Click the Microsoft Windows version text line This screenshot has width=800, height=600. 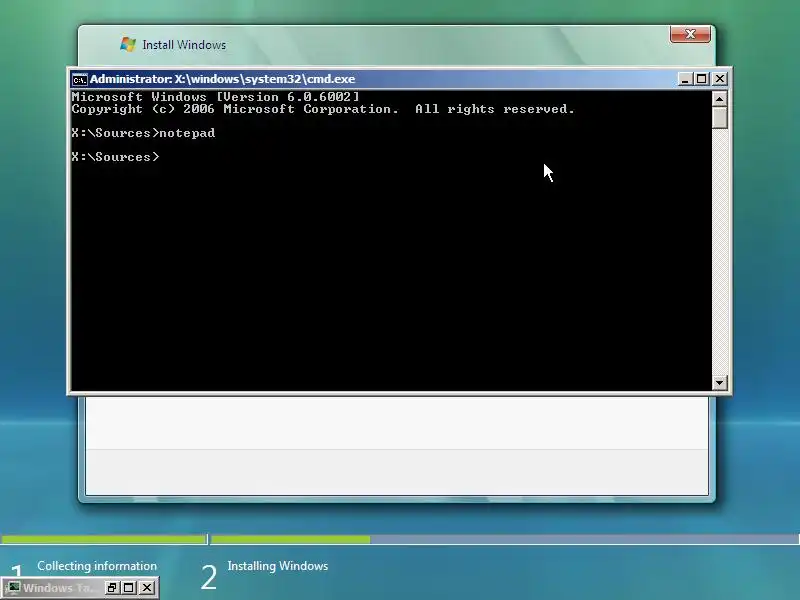point(215,97)
